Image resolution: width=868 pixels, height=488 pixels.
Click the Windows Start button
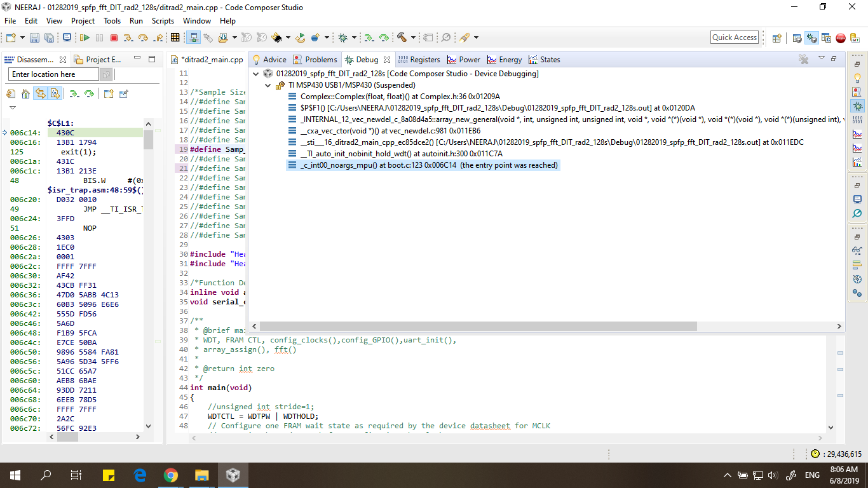[x=15, y=475]
